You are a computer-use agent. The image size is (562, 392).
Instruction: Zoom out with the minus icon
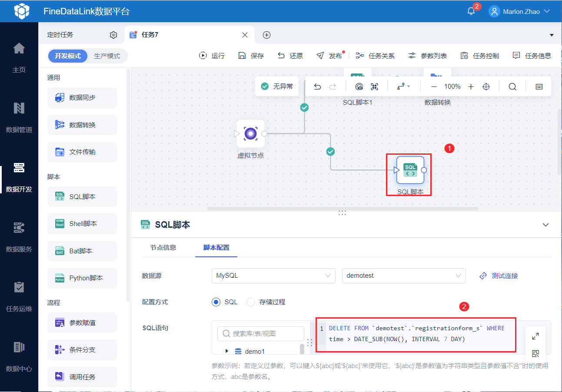tap(434, 86)
